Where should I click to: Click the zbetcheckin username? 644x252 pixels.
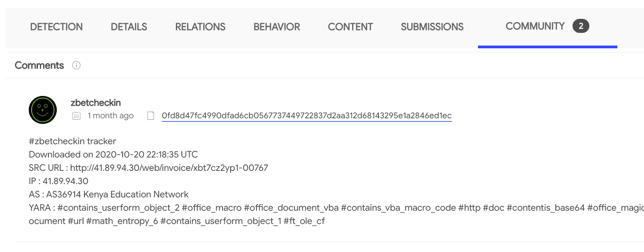coord(96,103)
